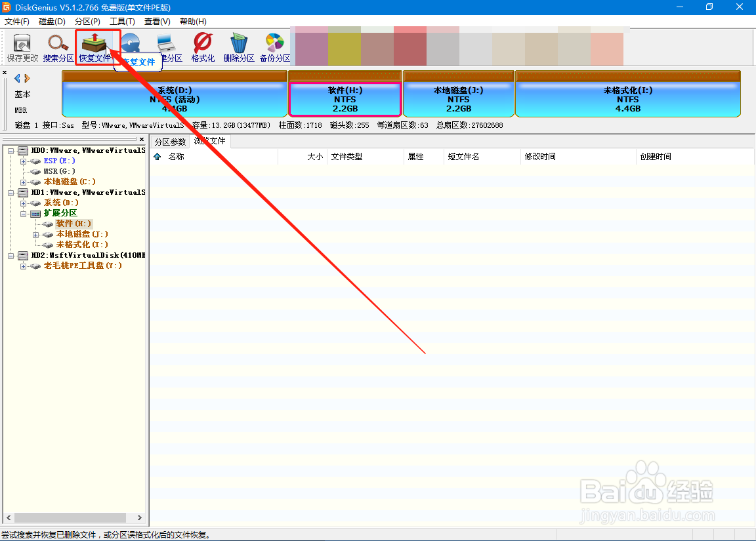Expand the 系统 (D:) tree node
The width and height of the screenshot is (756, 541).
point(23,203)
